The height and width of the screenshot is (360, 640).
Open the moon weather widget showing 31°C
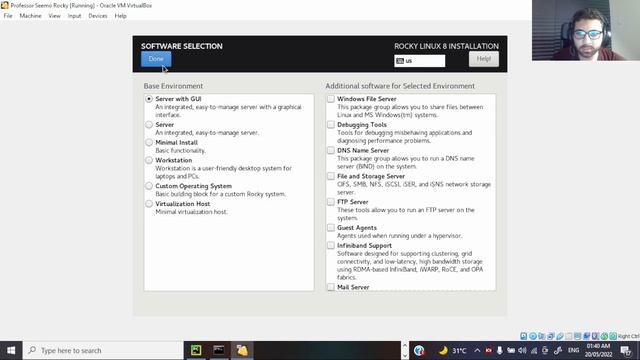tap(452, 351)
